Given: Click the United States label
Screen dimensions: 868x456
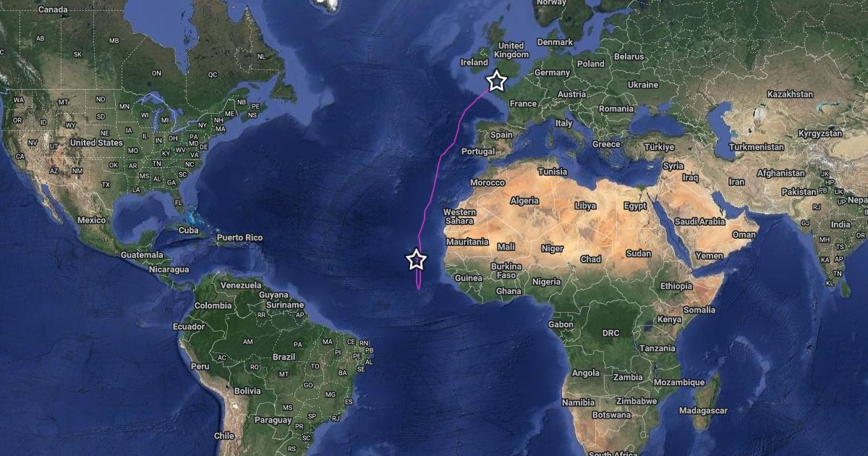Looking at the screenshot, I should coord(96,143).
